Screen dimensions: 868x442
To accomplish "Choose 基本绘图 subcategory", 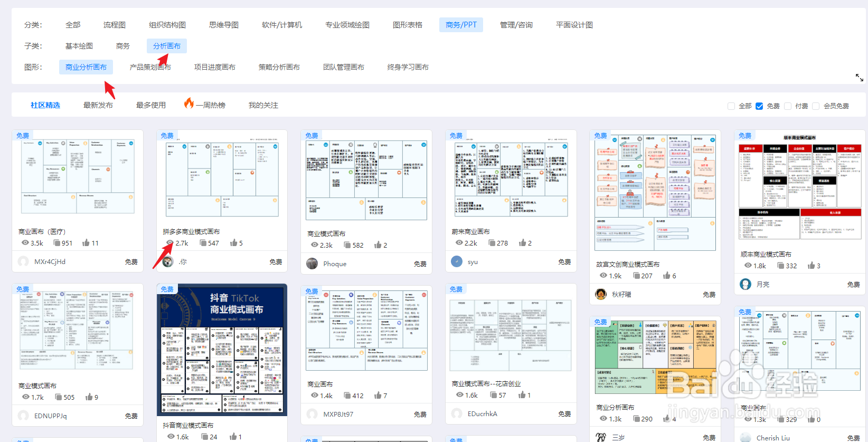I will pyautogui.click(x=79, y=46).
